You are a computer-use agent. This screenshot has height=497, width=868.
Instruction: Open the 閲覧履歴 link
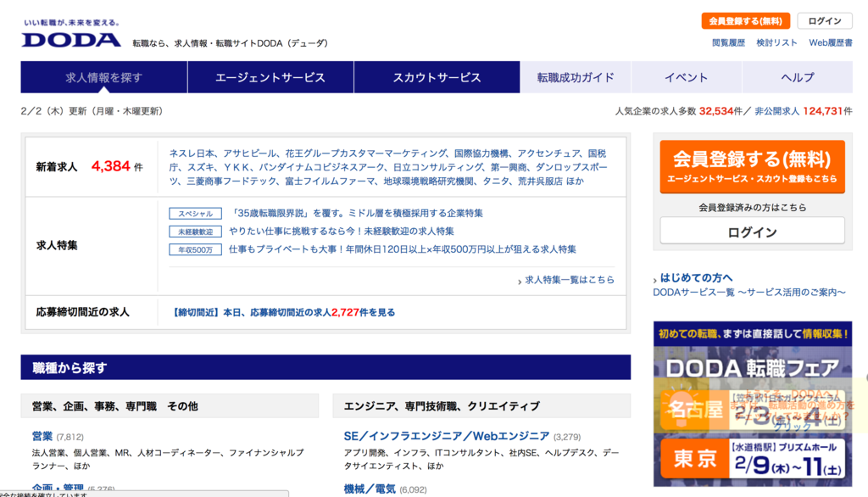click(728, 42)
